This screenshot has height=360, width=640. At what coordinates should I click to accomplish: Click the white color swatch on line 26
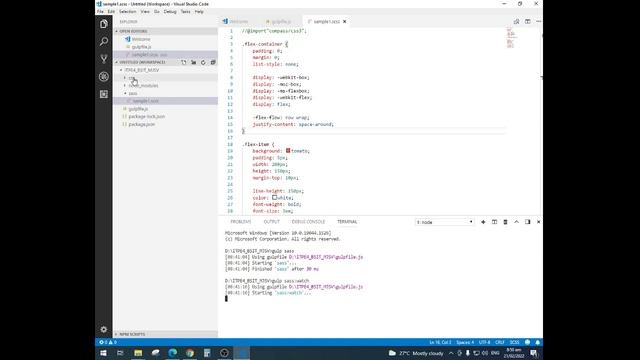point(275,198)
